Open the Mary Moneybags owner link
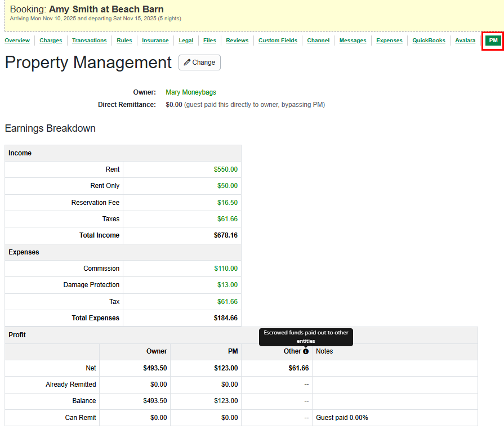 tap(190, 92)
